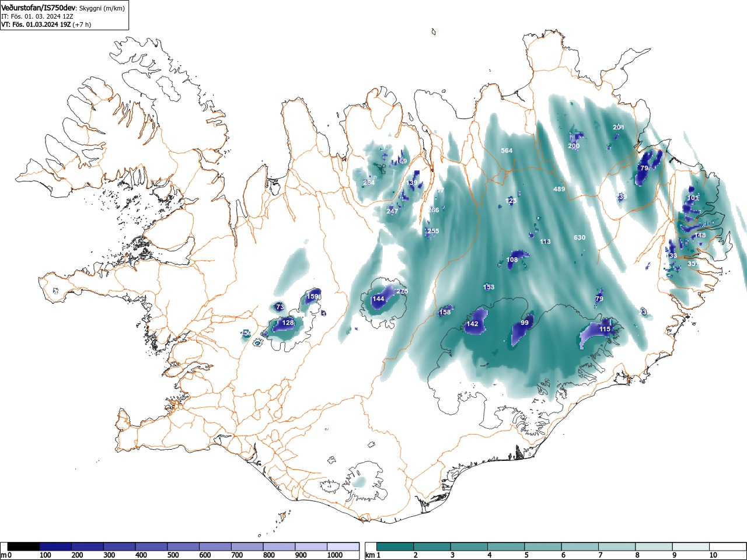Click the '500' tick label on meters legend

point(173,555)
